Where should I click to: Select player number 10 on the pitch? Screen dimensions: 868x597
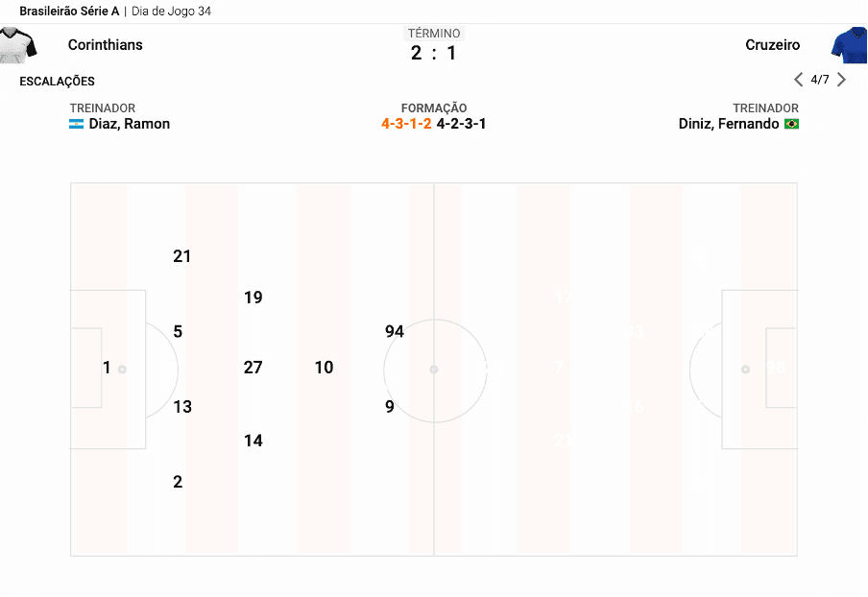[324, 368]
